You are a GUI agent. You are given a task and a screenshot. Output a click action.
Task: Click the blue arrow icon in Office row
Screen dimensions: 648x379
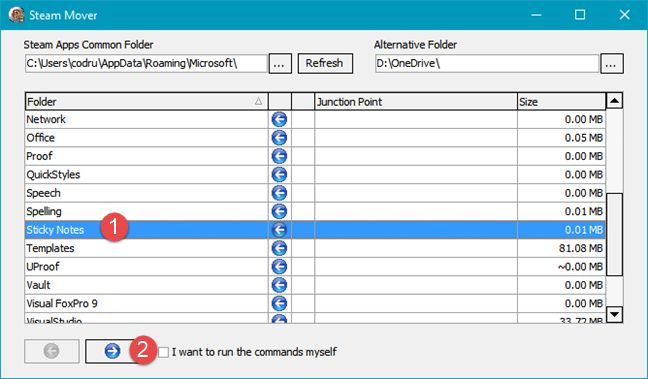(x=279, y=138)
